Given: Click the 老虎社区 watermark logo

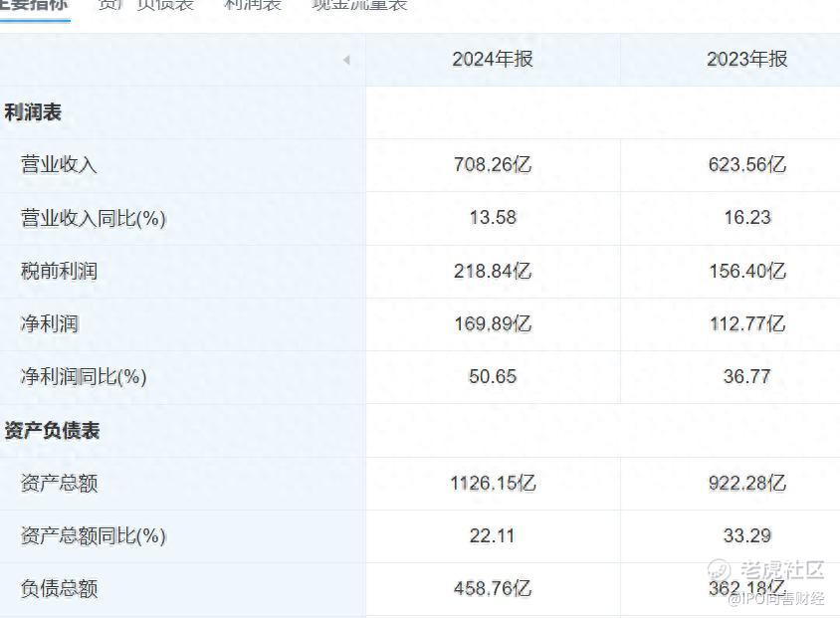Looking at the screenshot, I should click(765, 570).
